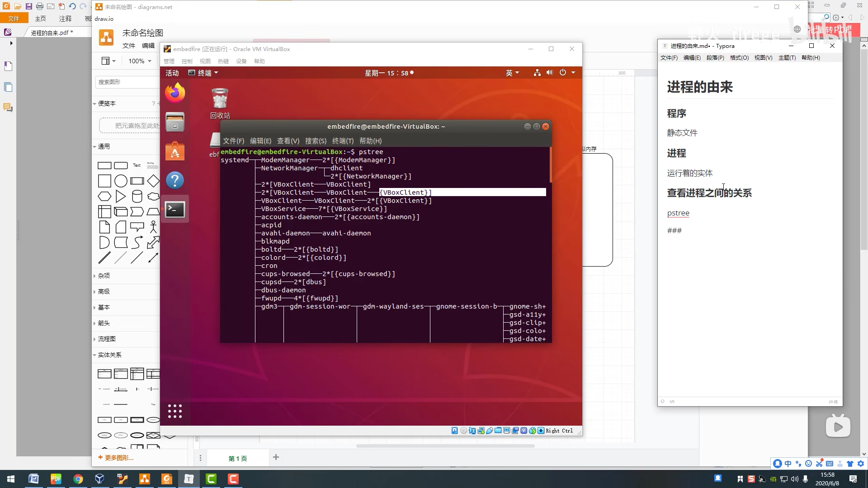
Task: Toggle Typora source code mode icon
Action: click(x=672, y=401)
